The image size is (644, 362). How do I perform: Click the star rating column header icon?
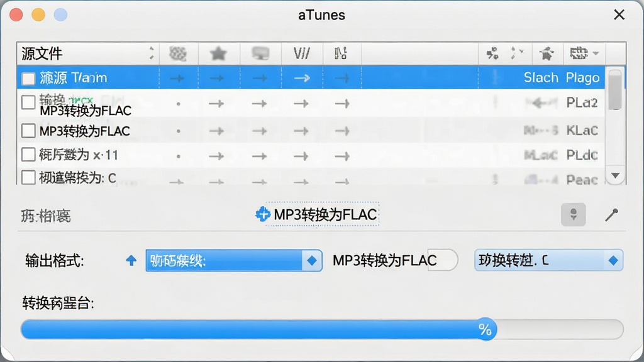[x=218, y=53]
